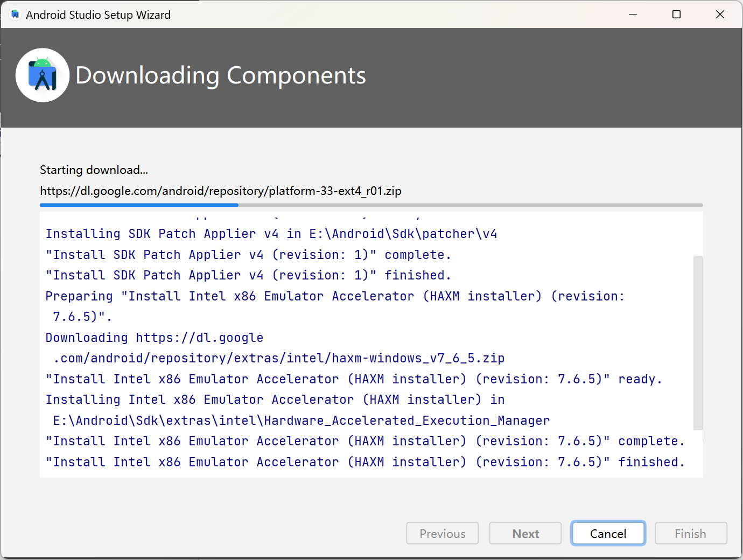
Task: Click the Next button
Action: pyautogui.click(x=525, y=533)
